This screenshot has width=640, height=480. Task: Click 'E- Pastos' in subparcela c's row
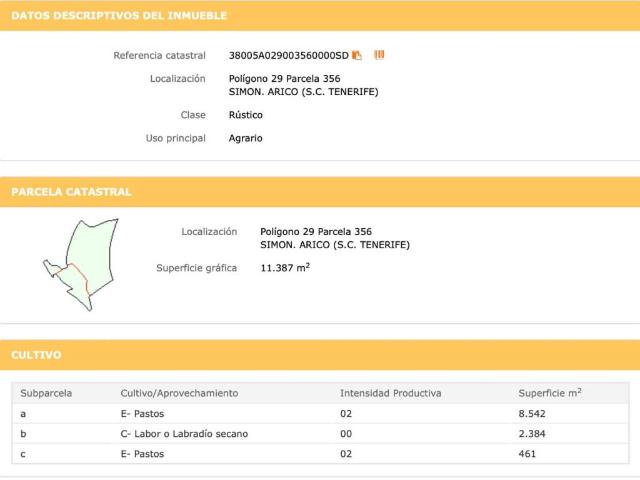[x=142, y=454]
